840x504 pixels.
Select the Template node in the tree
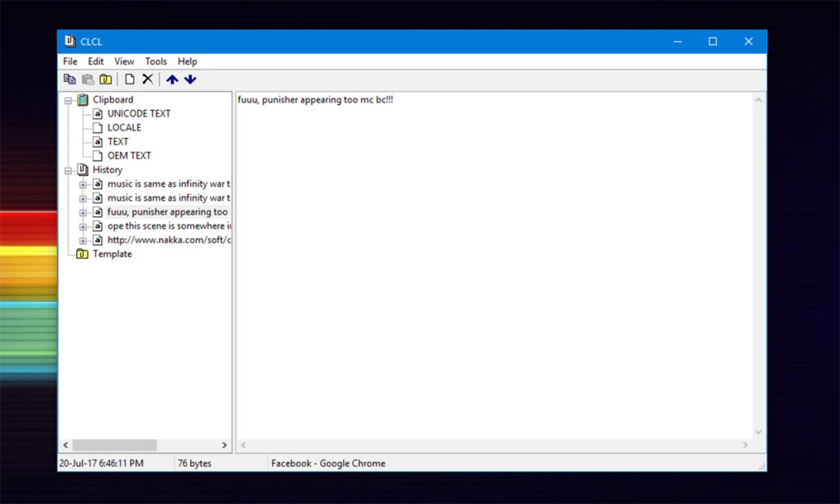coord(115,254)
